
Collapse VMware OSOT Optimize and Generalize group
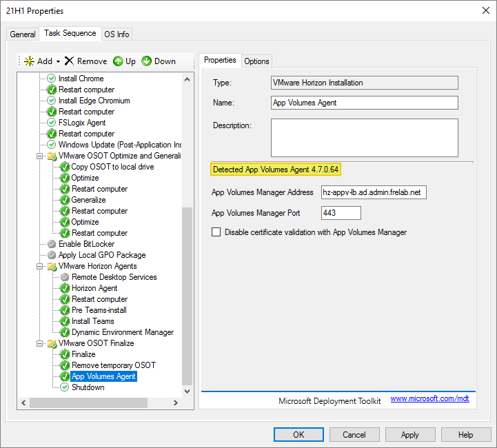(x=40, y=156)
